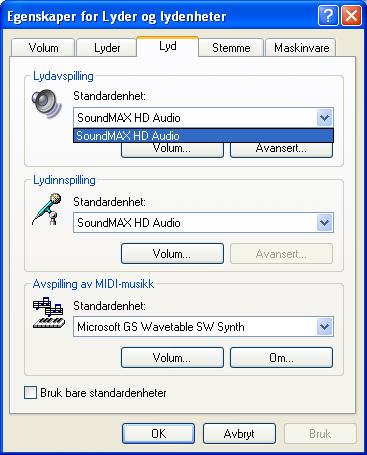This screenshot has width=367, height=455.
Task: Click Volum button under Lydavspilling
Action: pos(172,150)
